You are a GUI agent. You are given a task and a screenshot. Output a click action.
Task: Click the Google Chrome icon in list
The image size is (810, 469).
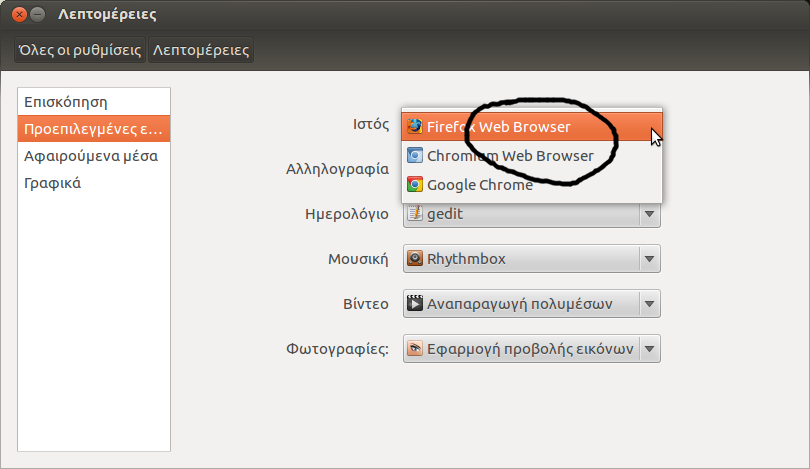(414, 184)
